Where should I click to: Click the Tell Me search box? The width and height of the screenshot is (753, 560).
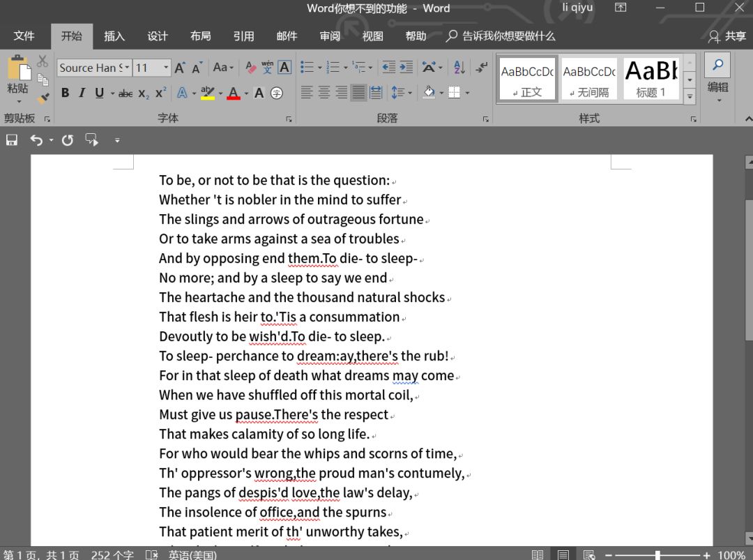pos(501,36)
